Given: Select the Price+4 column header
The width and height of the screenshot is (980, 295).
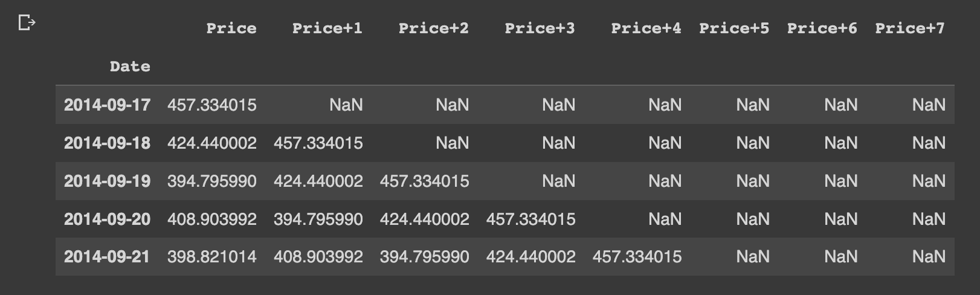Looking at the screenshot, I should coord(646,28).
